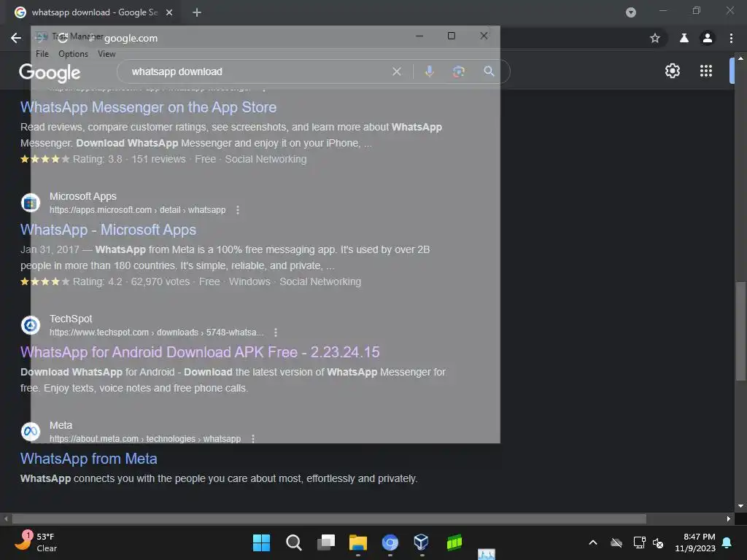Click Microsoft Apps favicon
Screen dimensions: 747x560
pos(31,203)
